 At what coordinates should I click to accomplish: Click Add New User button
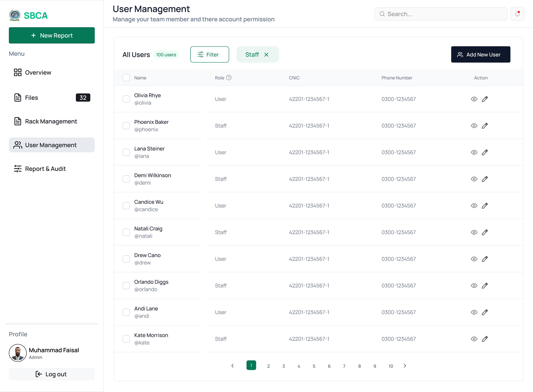[x=481, y=55]
